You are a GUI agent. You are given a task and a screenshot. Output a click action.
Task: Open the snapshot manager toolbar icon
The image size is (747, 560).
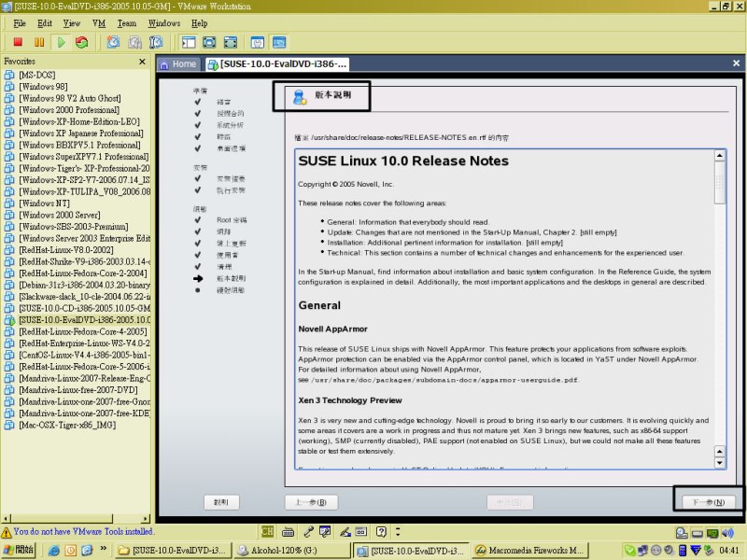[156, 42]
